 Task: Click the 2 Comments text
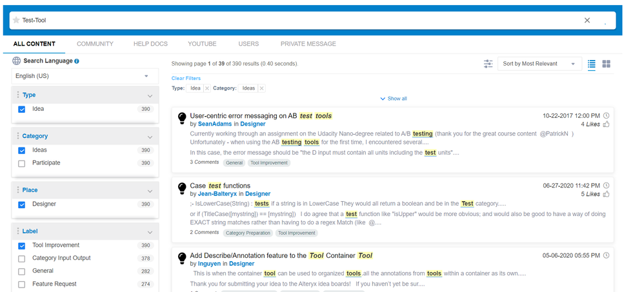[x=204, y=232]
